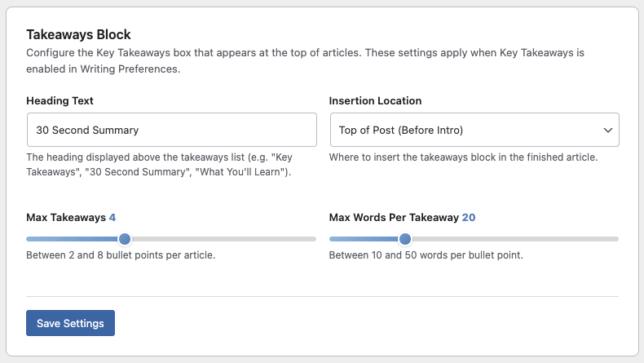The width and height of the screenshot is (644, 363).
Task: Click the dropdown chevron in Insertion Location
Action: pos(608,131)
